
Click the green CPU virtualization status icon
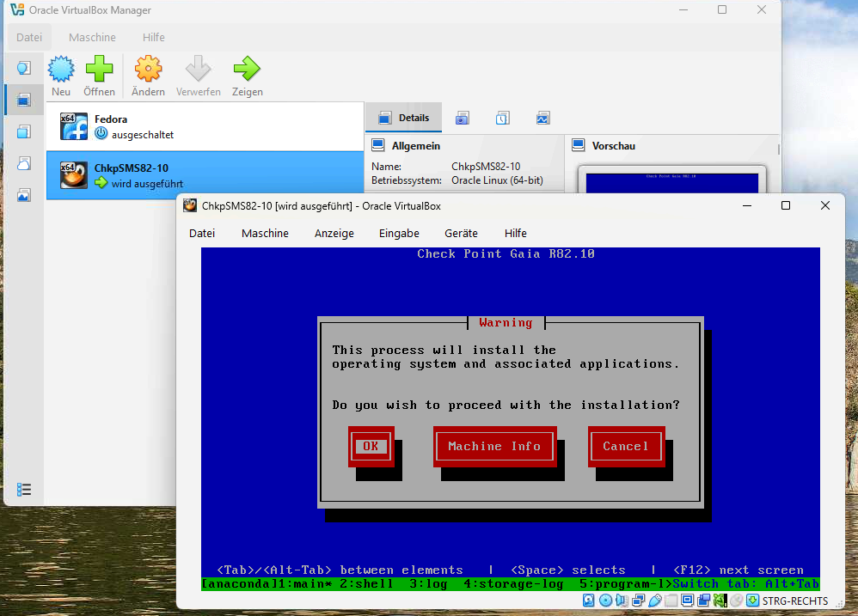coord(720,601)
